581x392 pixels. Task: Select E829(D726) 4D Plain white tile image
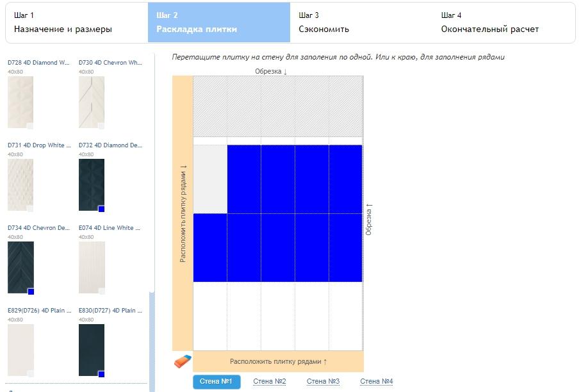(x=20, y=350)
